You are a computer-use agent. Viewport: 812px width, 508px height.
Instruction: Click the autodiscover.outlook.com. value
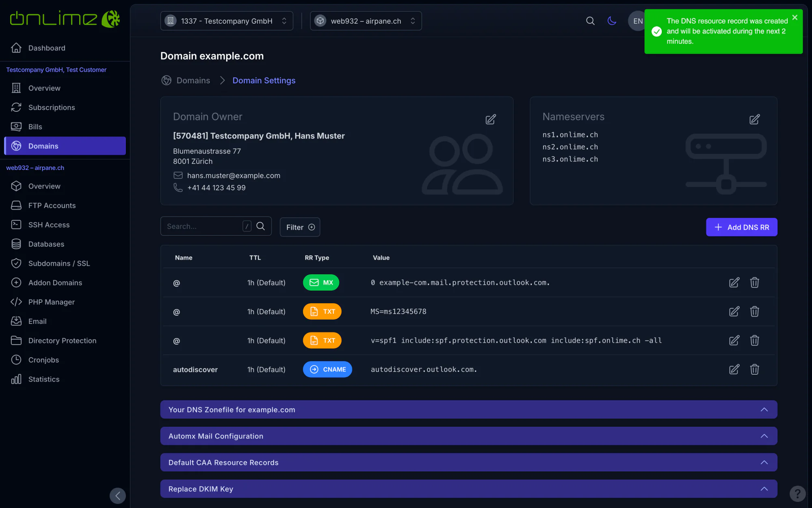[424, 369]
